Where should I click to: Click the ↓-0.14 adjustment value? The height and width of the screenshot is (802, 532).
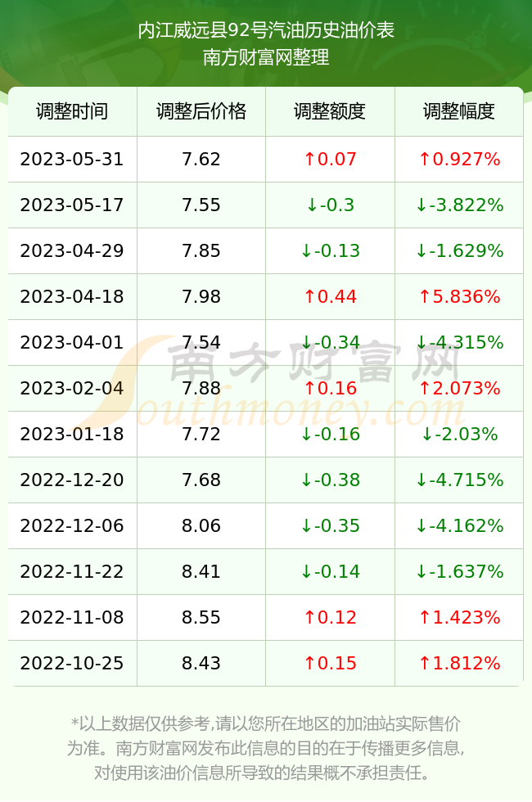[330, 571]
